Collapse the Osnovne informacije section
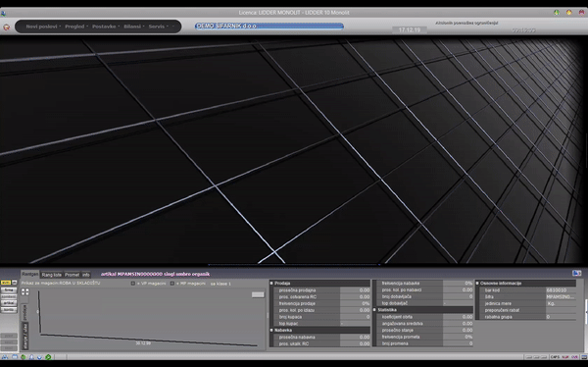The height and width of the screenshot is (367, 588). 477,284
